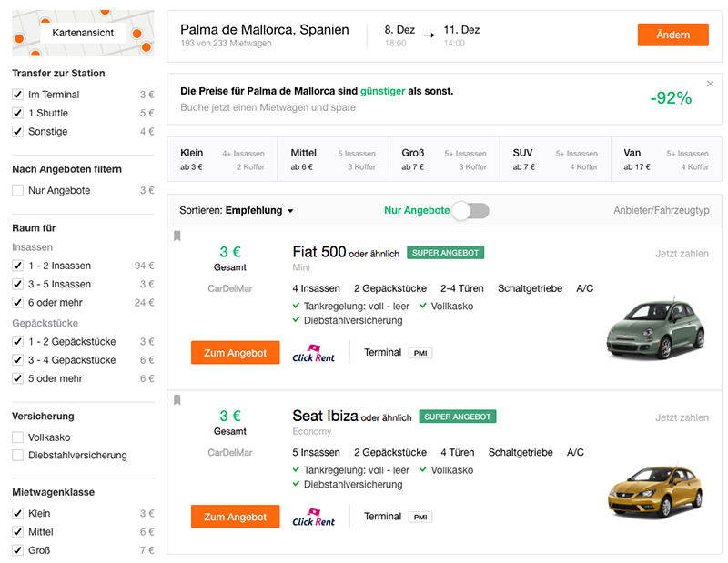Toggle the Nur Angebote switch

[x=470, y=211]
